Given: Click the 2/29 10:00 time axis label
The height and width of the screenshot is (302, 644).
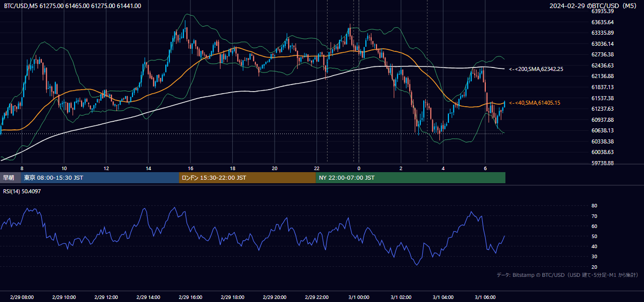Looking at the screenshot, I should (64, 297).
